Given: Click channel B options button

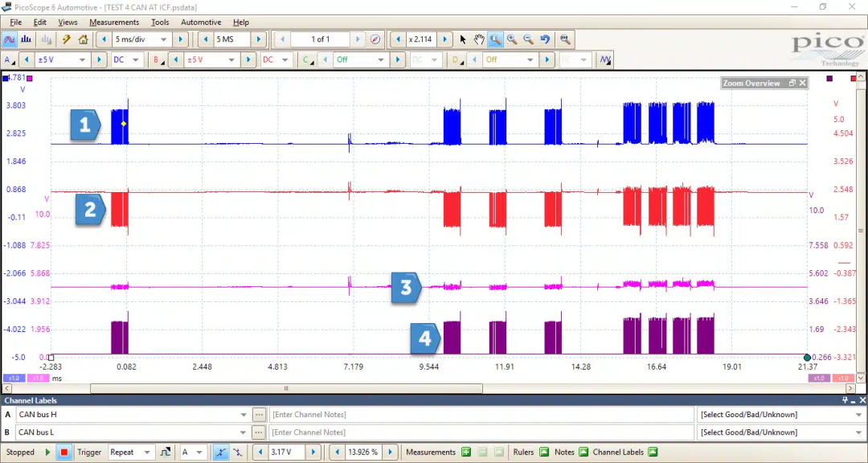Looking at the screenshot, I should pyautogui.click(x=259, y=432).
